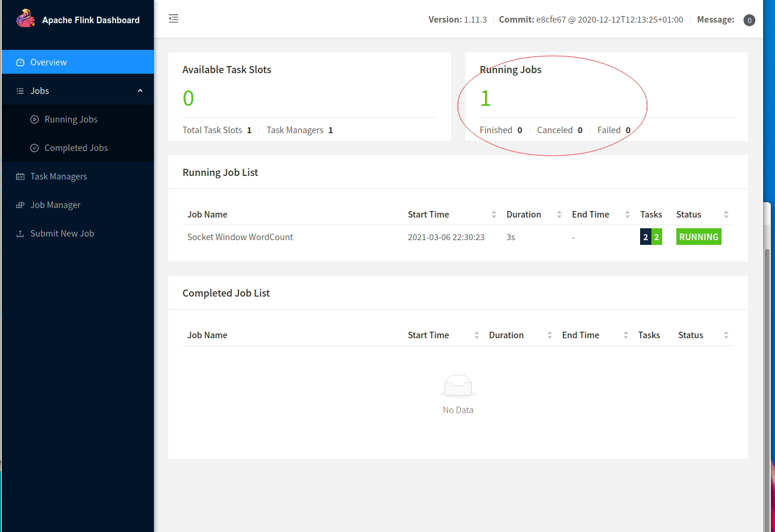Viewport: 775px width, 532px height.
Task: Click Job Name header in running list
Action: click(x=207, y=215)
